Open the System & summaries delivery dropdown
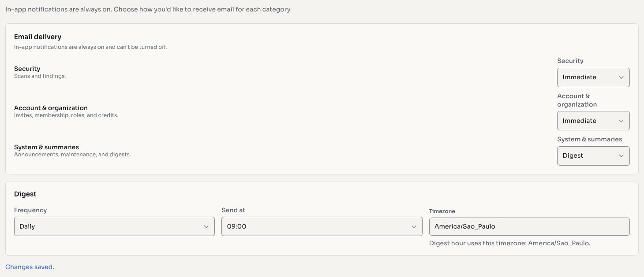This screenshot has height=277, width=644. 593,155
